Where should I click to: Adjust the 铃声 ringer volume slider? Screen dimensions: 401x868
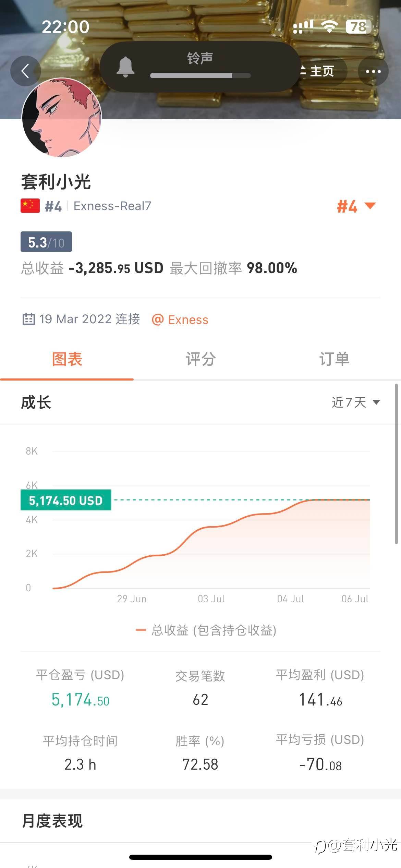pyautogui.click(x=200, y=75)
